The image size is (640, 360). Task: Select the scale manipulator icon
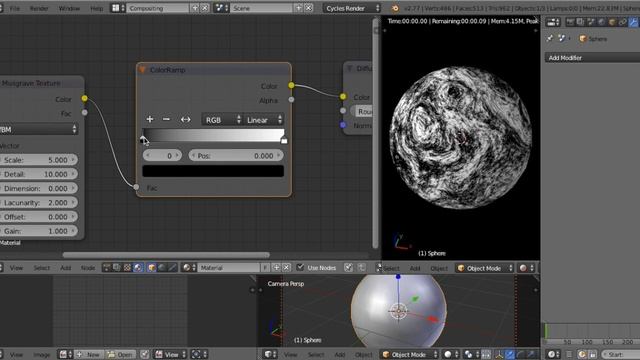531,355
